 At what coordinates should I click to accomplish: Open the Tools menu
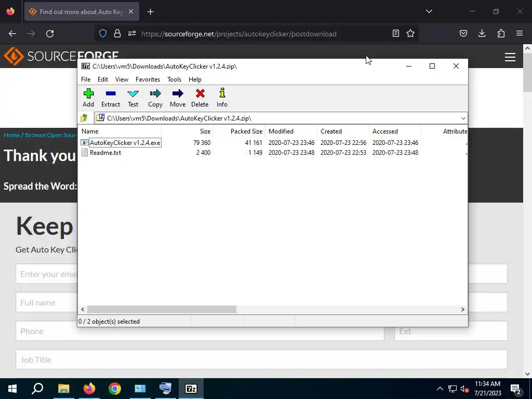[x=175, y=79]
